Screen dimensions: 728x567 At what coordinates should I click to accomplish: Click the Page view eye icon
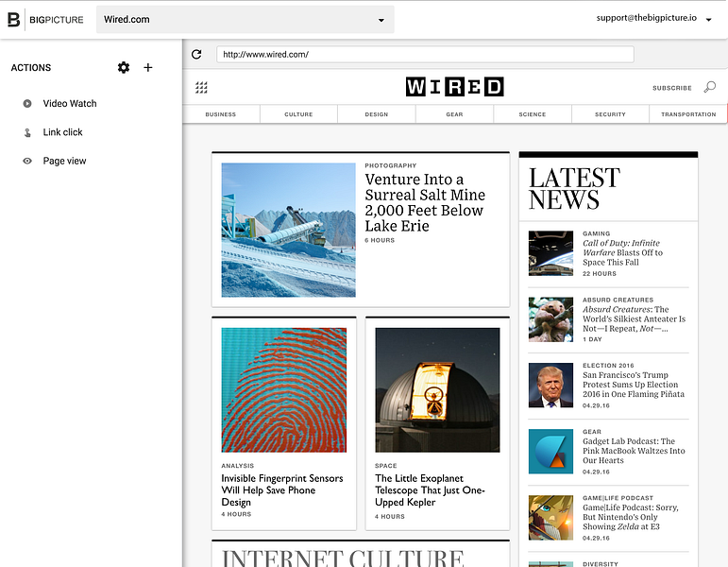point(27,161)
